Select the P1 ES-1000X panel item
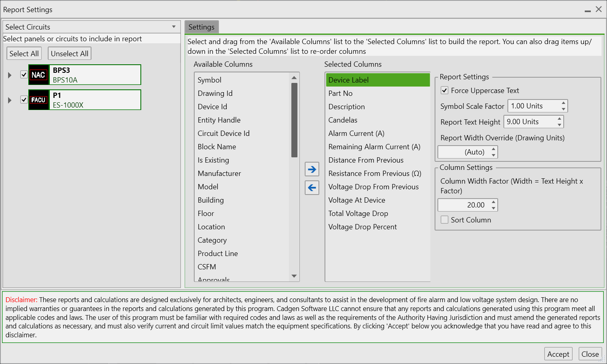Image resolution: width=607 pixels, height=364 pixels. [x=85, y=100]
